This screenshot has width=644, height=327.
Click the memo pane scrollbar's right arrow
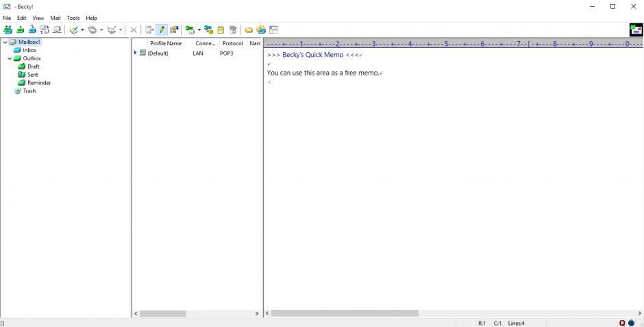point(640,313)
